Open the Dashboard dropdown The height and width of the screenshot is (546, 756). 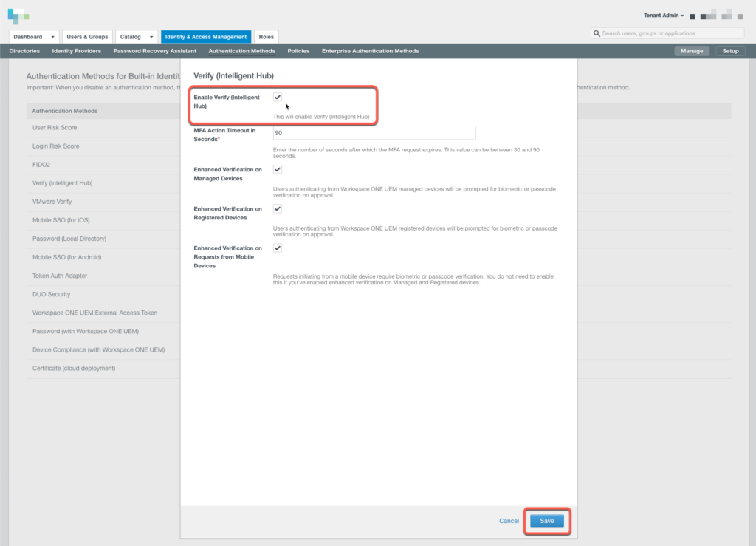click(32, 36)
